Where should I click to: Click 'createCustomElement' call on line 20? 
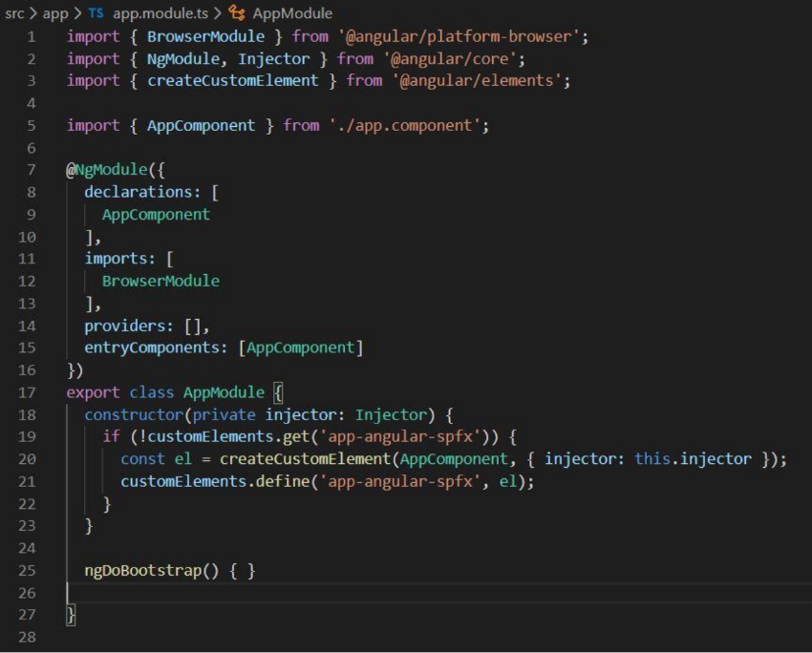tap(305, 459)
